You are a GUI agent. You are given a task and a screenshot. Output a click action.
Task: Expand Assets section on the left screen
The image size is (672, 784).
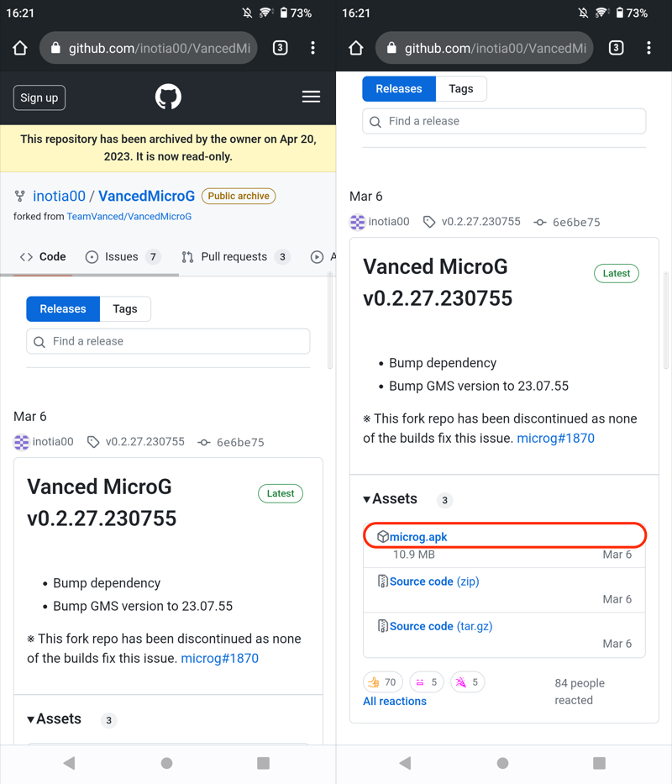pos(55,719)
